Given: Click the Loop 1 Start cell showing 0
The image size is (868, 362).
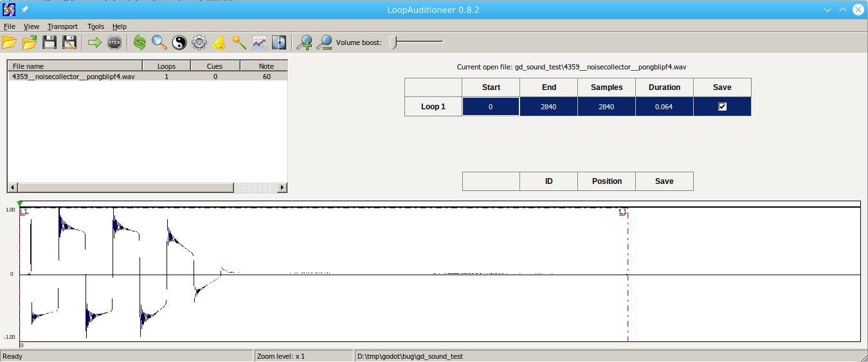Looking at the screenshot, I should 491,107.
